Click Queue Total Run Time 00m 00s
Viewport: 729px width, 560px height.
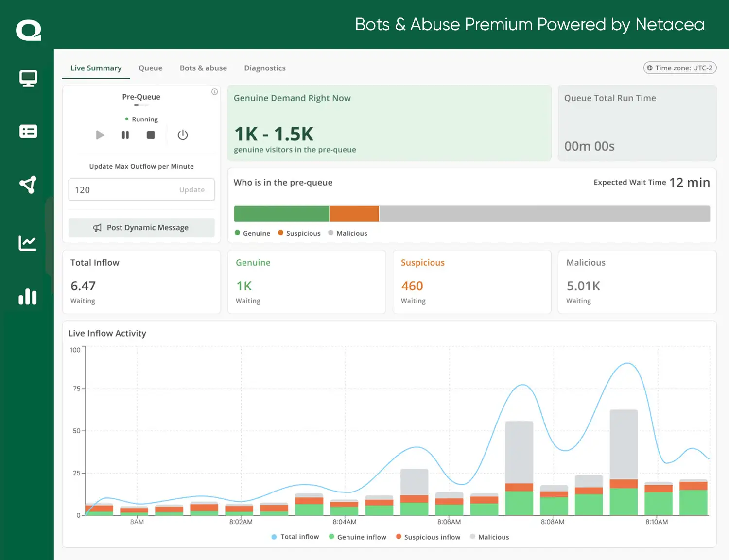[x=590, y=146]
